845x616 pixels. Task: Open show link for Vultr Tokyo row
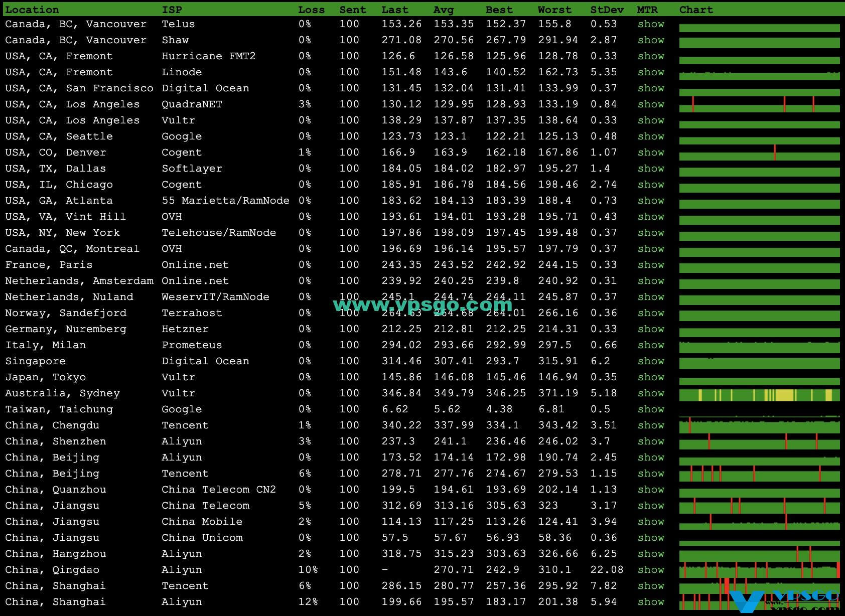(x=651, y=377)
